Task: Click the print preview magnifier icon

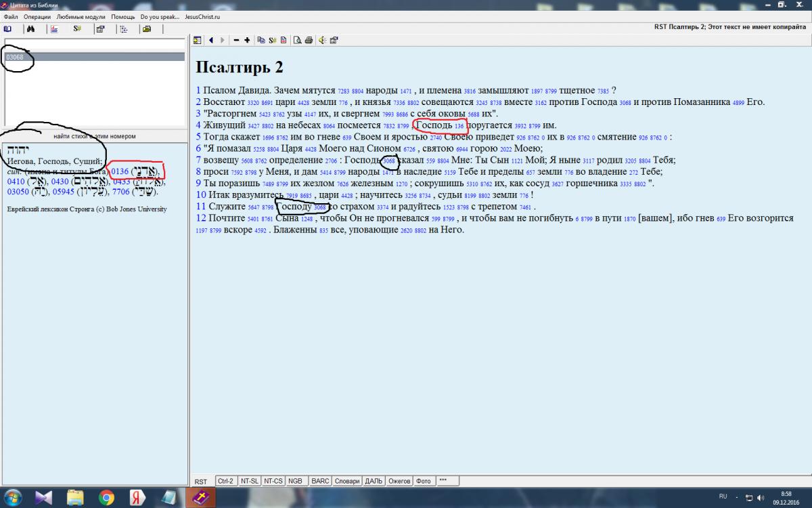Action: point(297,40)
